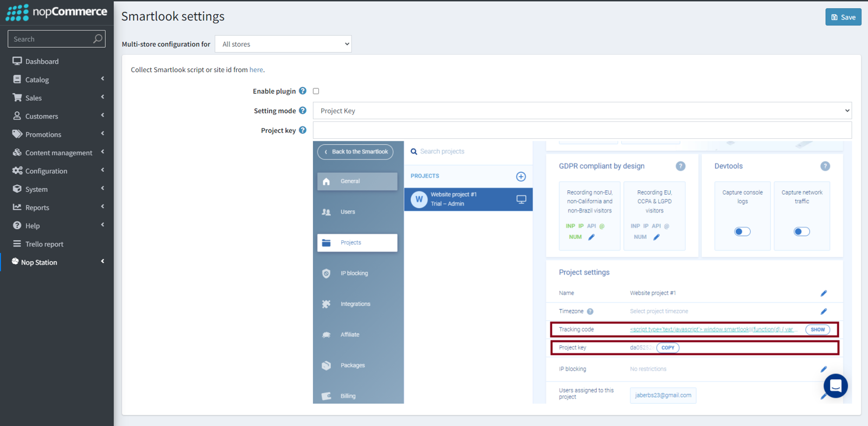Expand the Customers menu arrow
This screenshot has height=426, width=868.
[103, 115]
